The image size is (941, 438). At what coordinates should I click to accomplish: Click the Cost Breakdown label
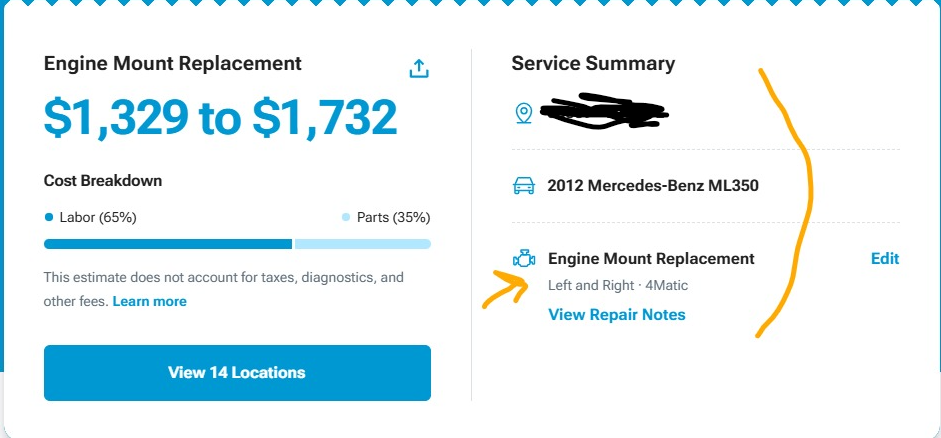point(103,181)
